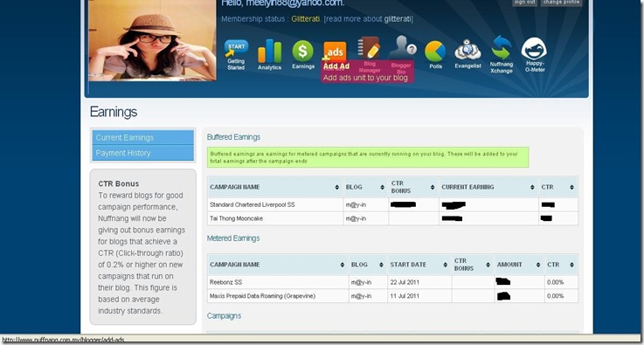Image resolution: width=644 pixels, height=345 pixels.
Task: Click Tai Thong Mooncake campaign row
Action: [x=392, y=218]
